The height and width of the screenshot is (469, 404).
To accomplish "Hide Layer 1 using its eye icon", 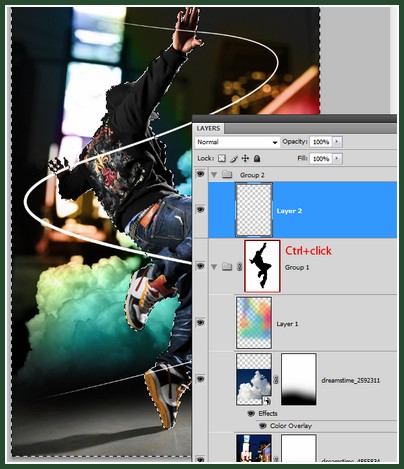I will click(200, 323).
